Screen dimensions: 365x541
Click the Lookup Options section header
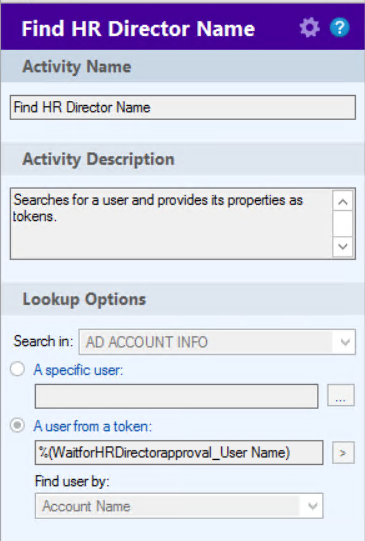182,299
